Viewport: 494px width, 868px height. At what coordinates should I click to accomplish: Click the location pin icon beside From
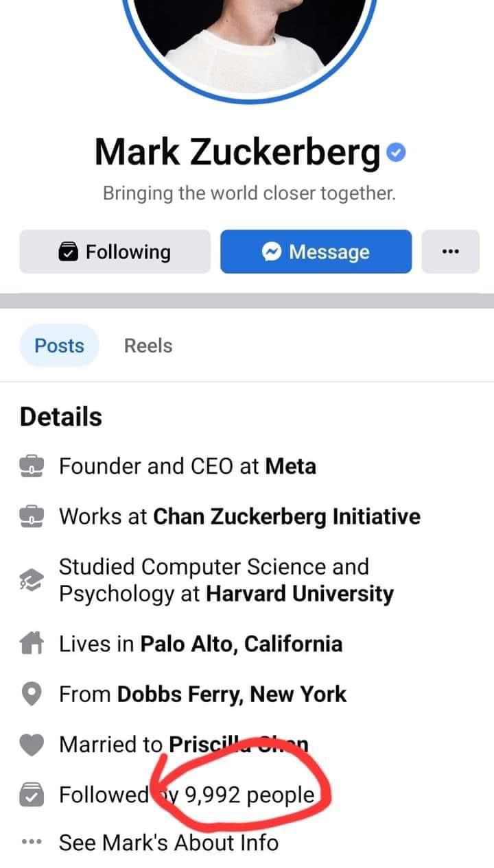[32, 695]
